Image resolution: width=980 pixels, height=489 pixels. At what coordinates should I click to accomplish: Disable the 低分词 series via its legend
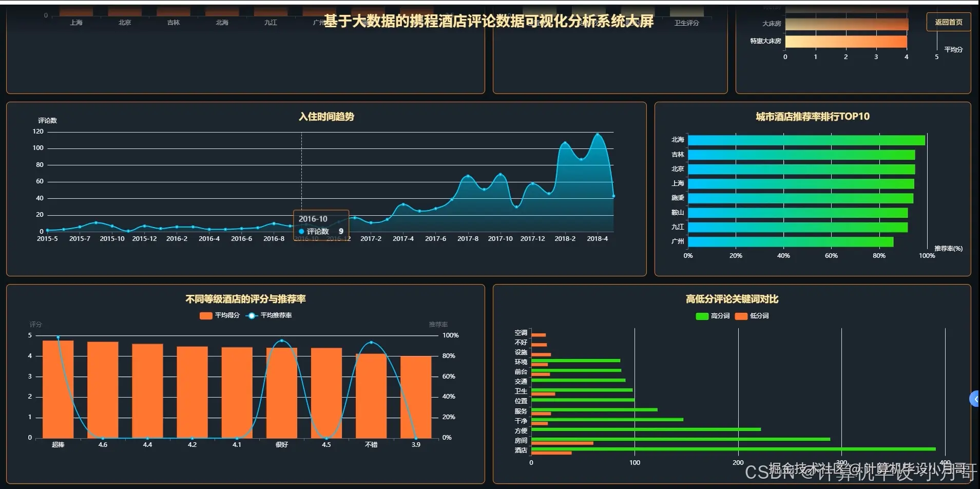point(760,316)
